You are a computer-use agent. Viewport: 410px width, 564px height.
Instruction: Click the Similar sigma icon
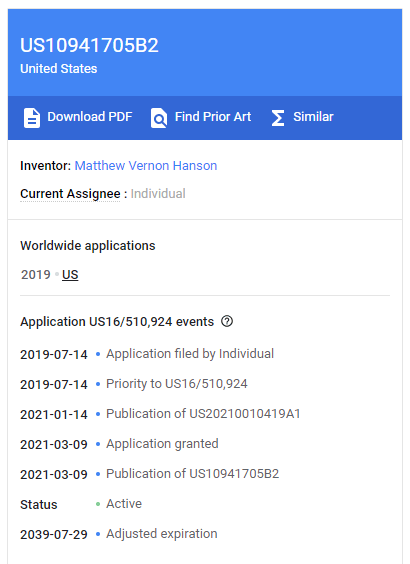[278, 118]
